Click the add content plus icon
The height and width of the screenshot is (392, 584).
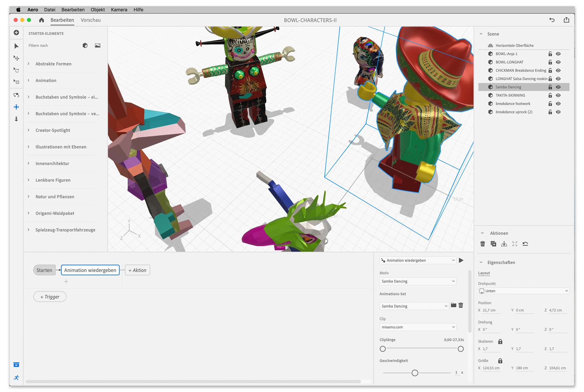click(x=16, y=33)
